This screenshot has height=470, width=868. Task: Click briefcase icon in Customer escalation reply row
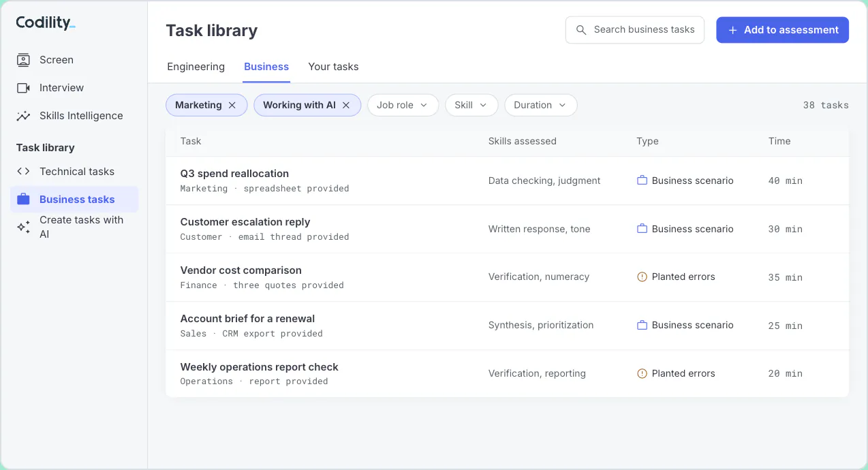point(642,229)
